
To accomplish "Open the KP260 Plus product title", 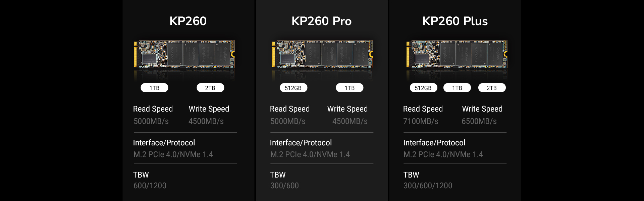I will (455, 21).
